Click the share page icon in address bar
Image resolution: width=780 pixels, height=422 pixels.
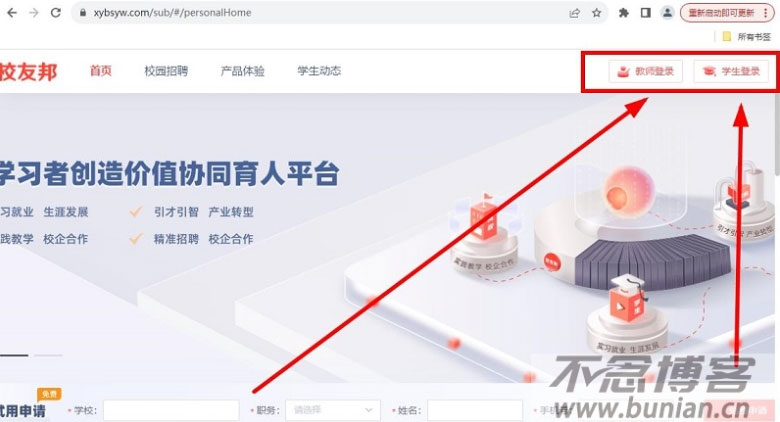click(575, 13)
